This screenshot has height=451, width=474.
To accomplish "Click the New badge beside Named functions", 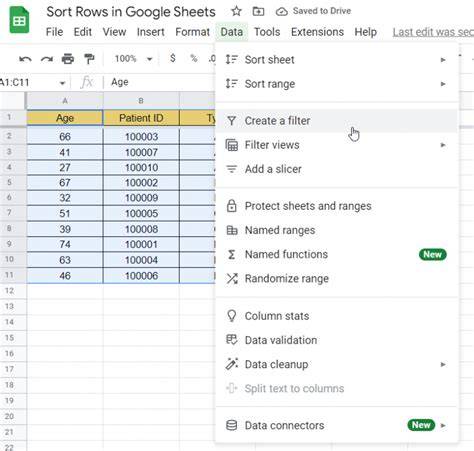I will point(432,254).
